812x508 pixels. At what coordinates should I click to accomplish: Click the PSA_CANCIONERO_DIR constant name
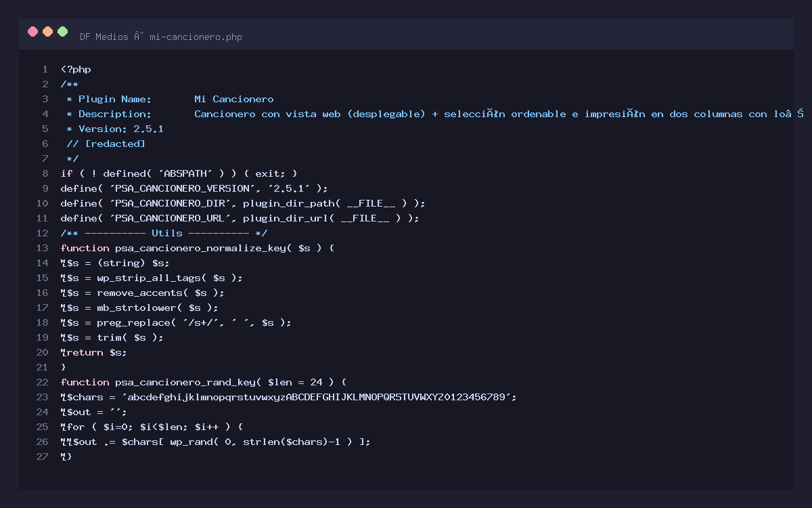170,204
